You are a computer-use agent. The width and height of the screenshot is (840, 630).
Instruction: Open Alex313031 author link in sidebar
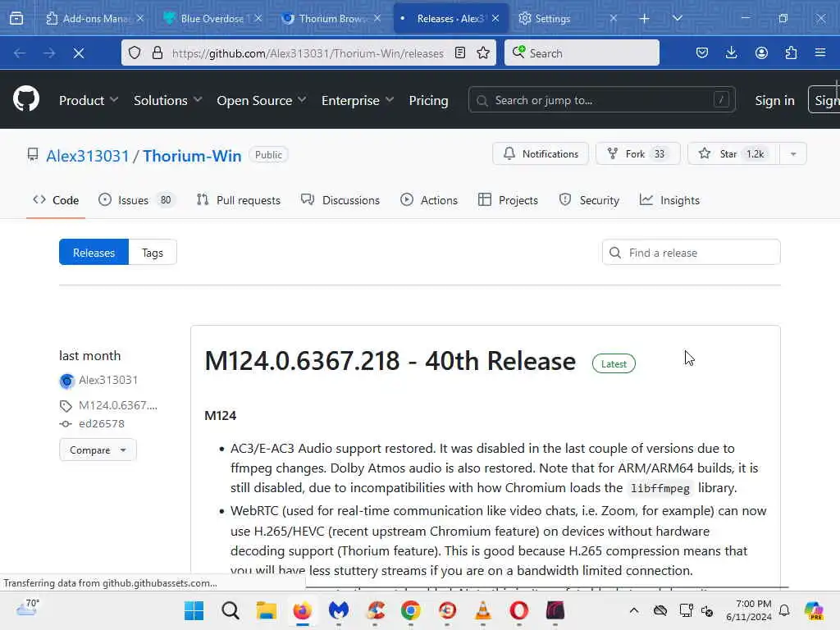108,381
